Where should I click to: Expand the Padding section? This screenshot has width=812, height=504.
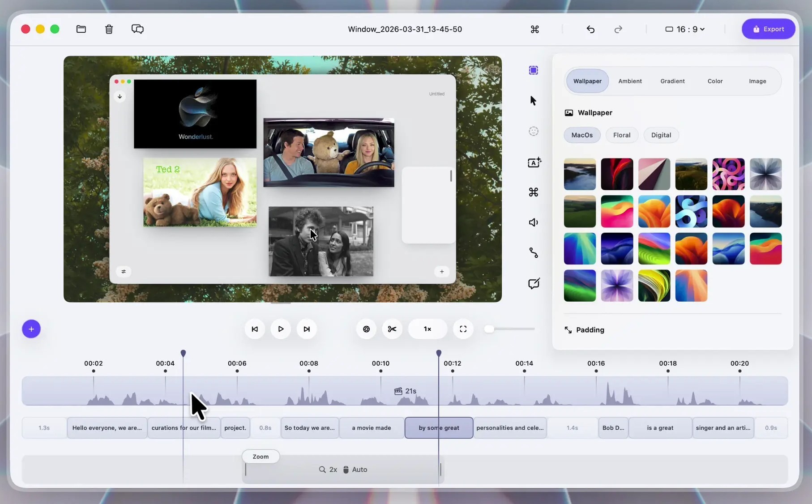[585, 330]
